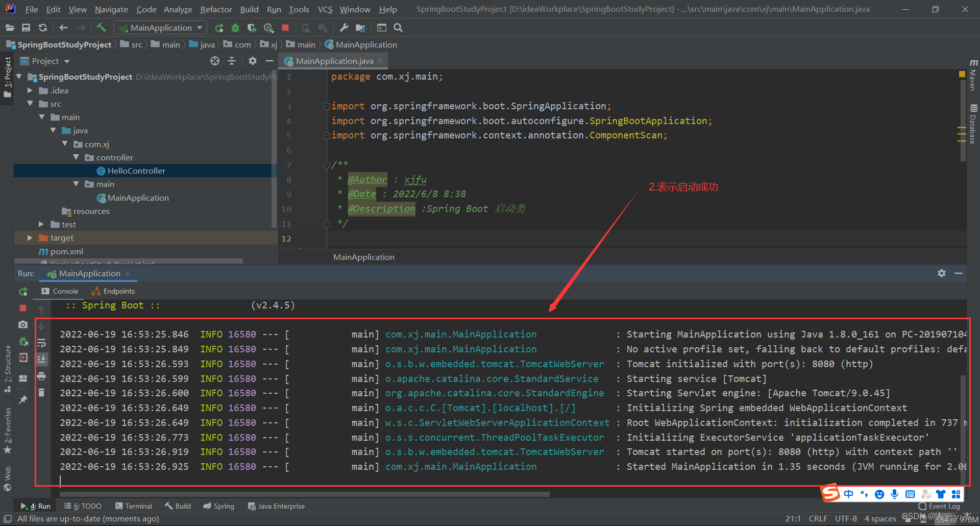Toggle soft-wrap in console
The image size is (980, 526).
42,343
